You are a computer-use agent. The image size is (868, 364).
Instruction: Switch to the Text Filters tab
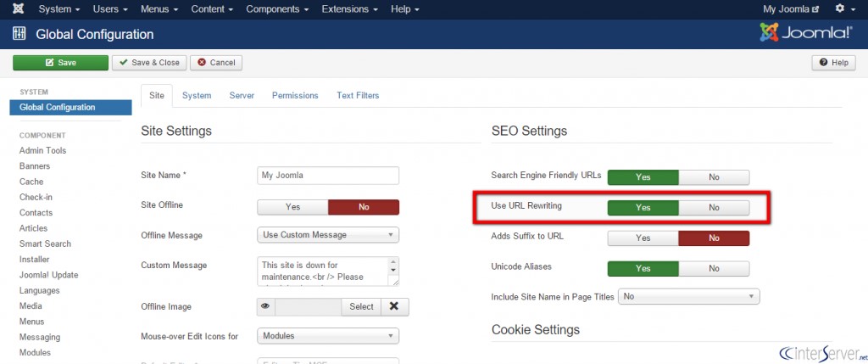(x=358, y=95)
